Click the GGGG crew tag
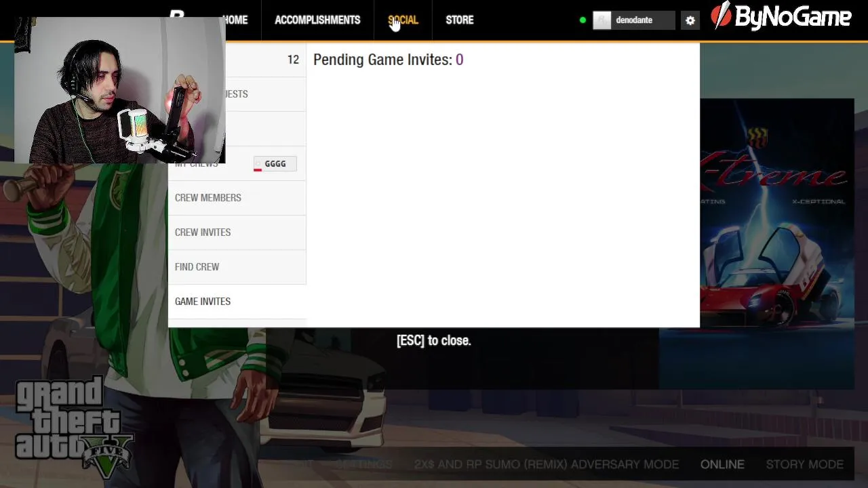This screenshot has width=868, height=488. pyautogui.click(x=275, y=164)
